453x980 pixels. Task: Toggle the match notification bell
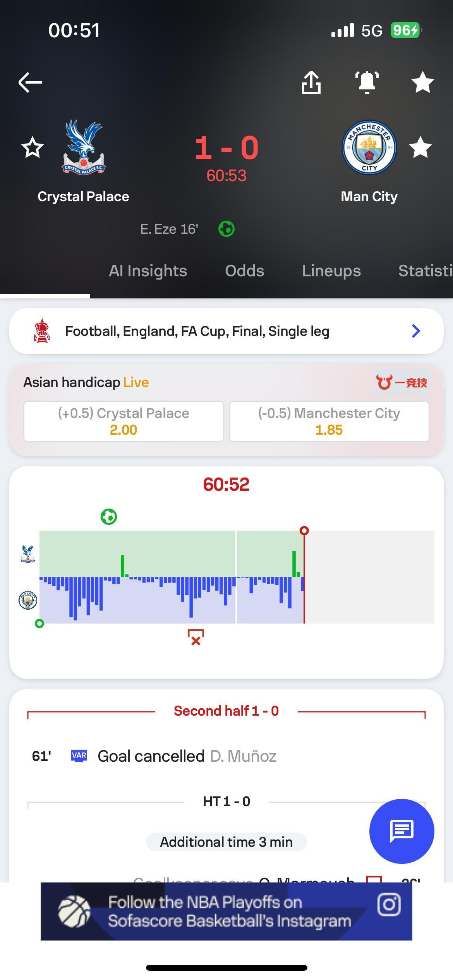coord(367,82)
